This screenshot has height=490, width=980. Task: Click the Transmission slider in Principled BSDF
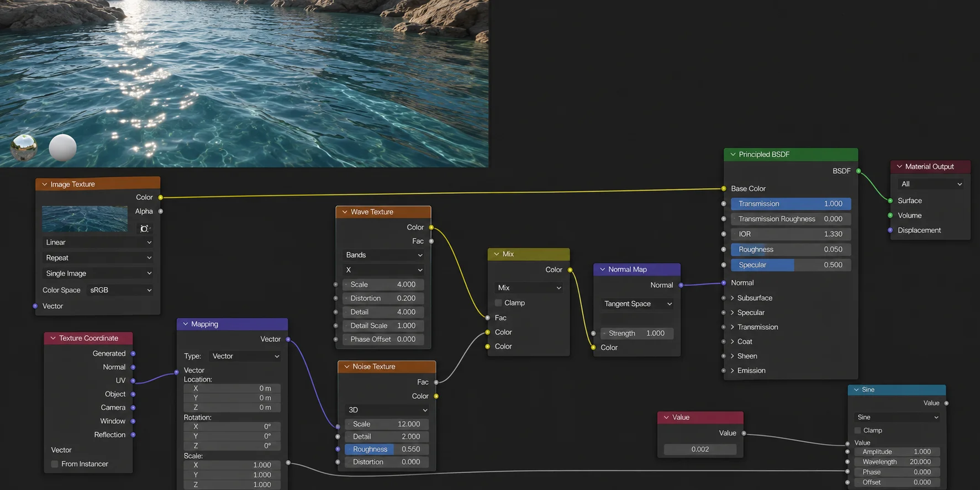(791, 204)
